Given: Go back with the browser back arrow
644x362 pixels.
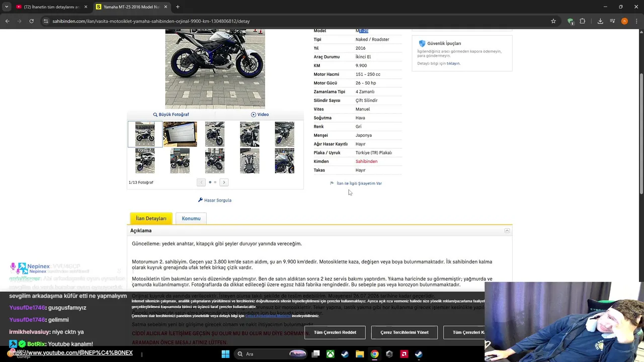Looking at the screenshot, I should tap(7, 21).
